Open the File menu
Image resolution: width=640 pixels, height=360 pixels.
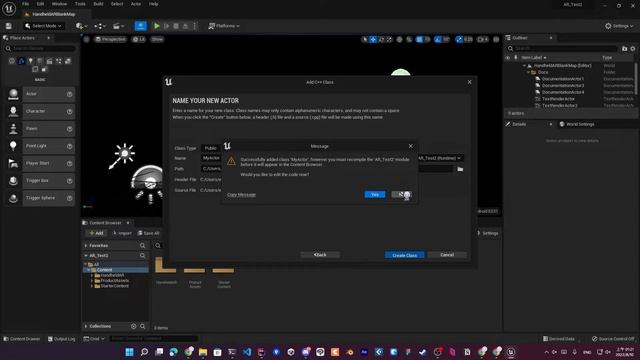[25, 4]
